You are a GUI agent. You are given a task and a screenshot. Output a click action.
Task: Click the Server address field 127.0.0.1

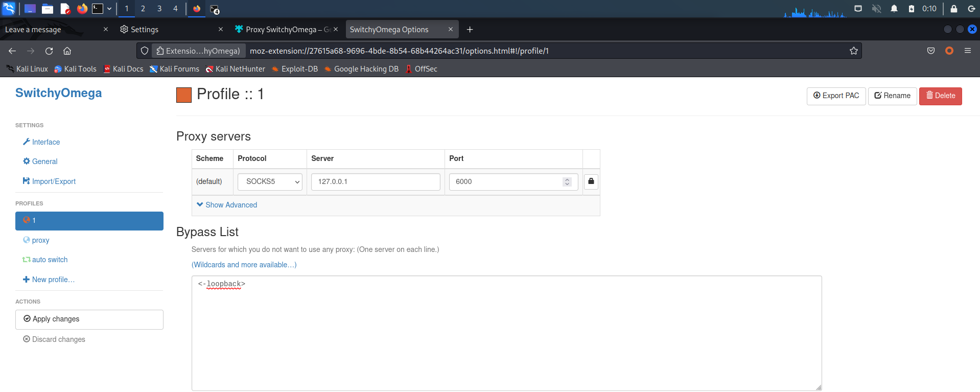point(376,182)
